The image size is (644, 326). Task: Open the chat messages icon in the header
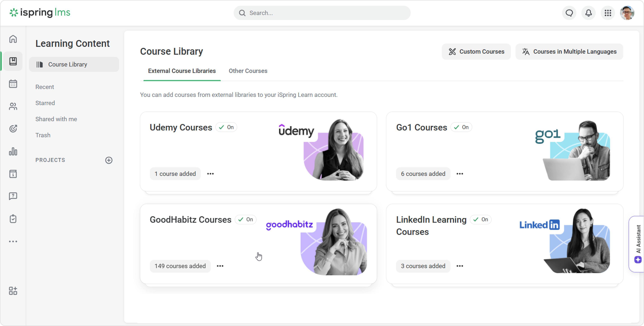tap(569, 13)
